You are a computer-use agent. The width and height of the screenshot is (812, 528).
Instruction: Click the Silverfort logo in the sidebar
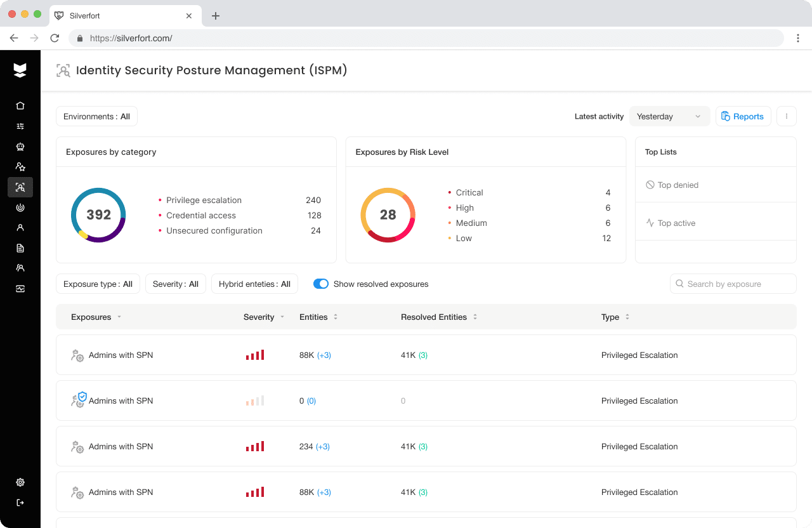[20, 70]
